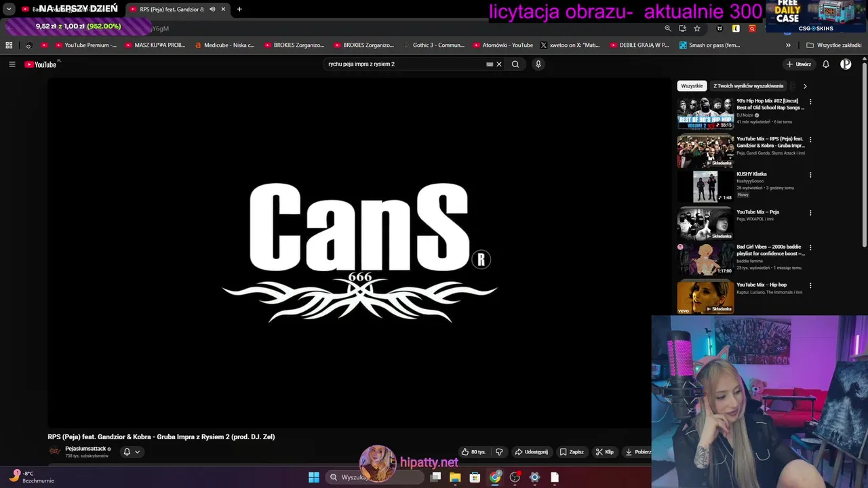Click the Klip clip button
868x488 pixels.
click(604, 452)
